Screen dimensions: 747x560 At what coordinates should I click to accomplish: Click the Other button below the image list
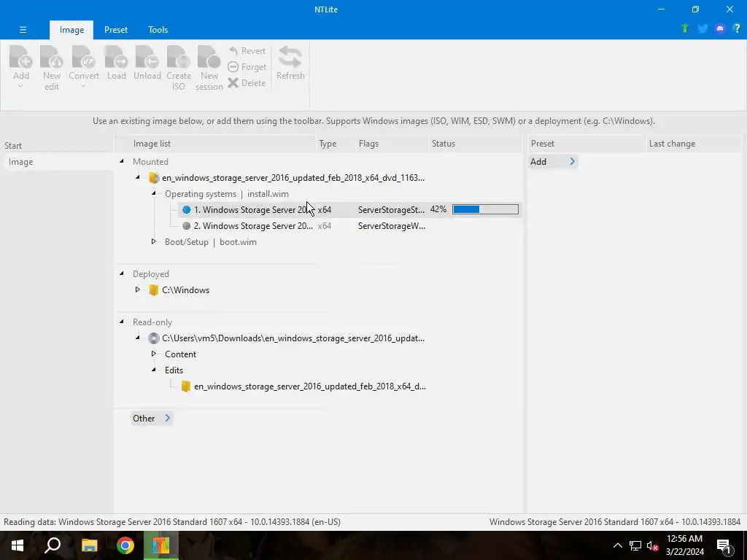pyautogui.click(x=152, y=418)
